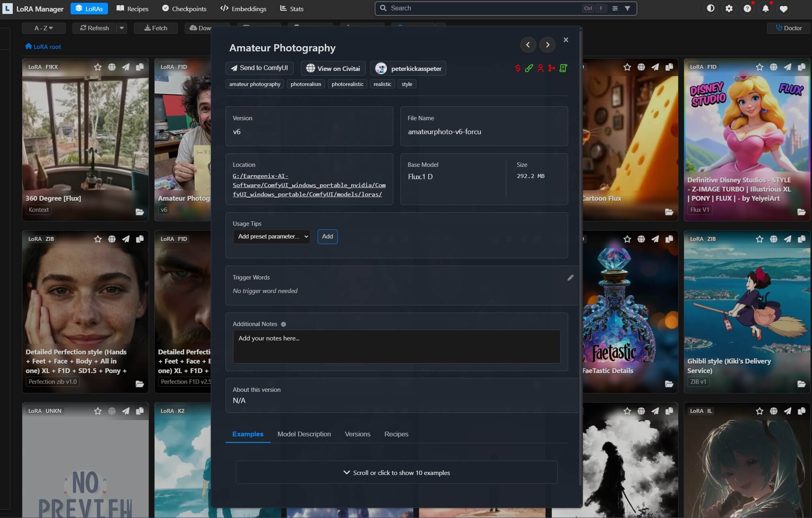This screenshot has height=518, width=812.
Task: Click the file name amateurphoto-v6-forcu
Action: (x=444, y=132)
